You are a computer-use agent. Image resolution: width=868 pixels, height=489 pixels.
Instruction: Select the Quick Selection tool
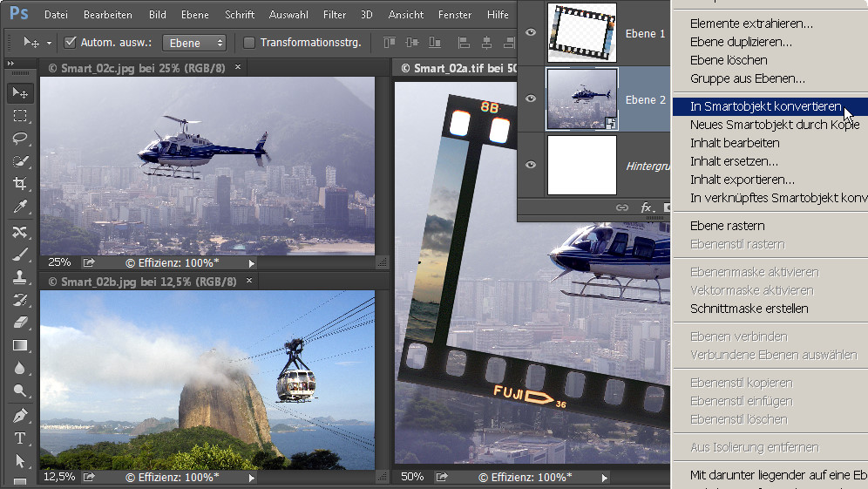click(20, 161)
